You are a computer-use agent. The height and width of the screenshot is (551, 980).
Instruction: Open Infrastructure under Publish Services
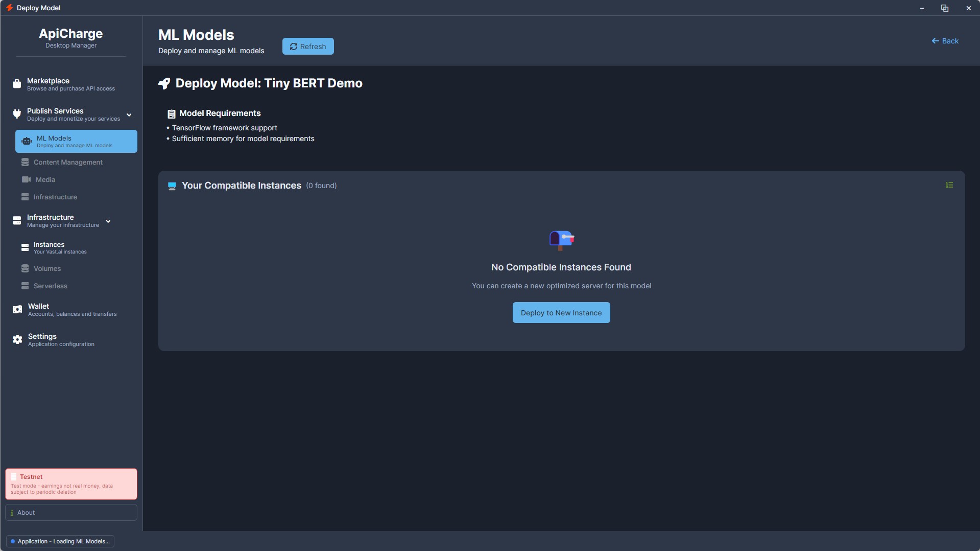point(55,197)
